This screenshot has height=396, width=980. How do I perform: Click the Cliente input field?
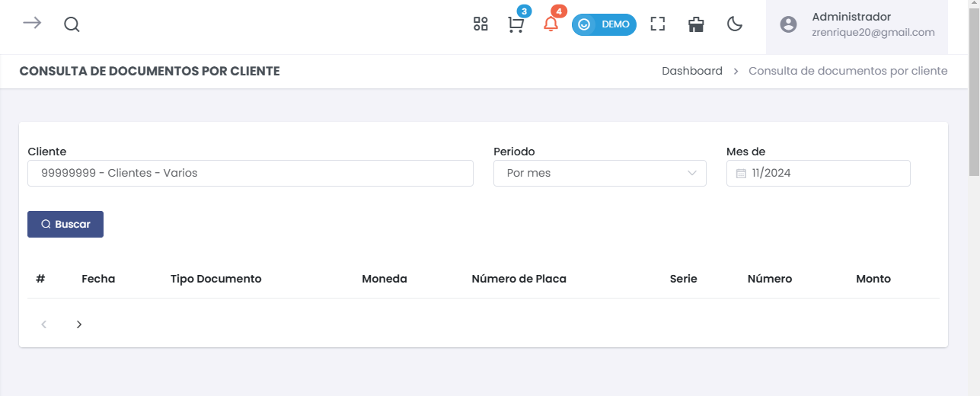251,173
